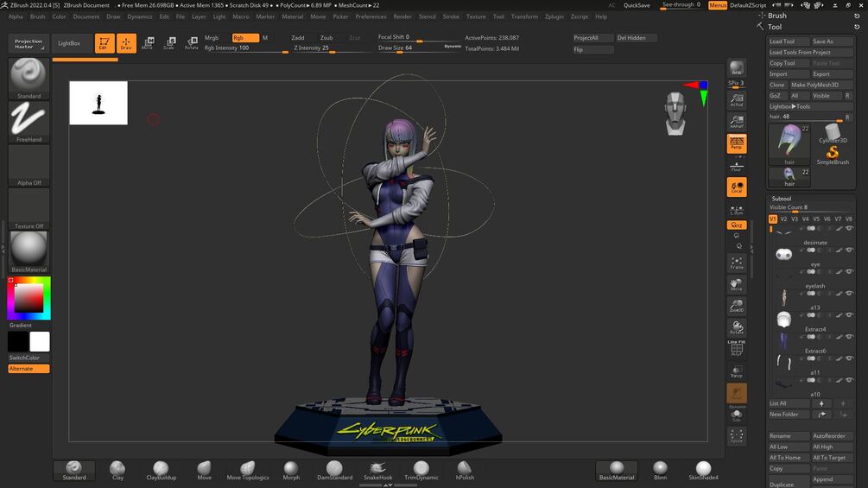
Task: Open the Texture Off selector
Action: click(29, 209)
